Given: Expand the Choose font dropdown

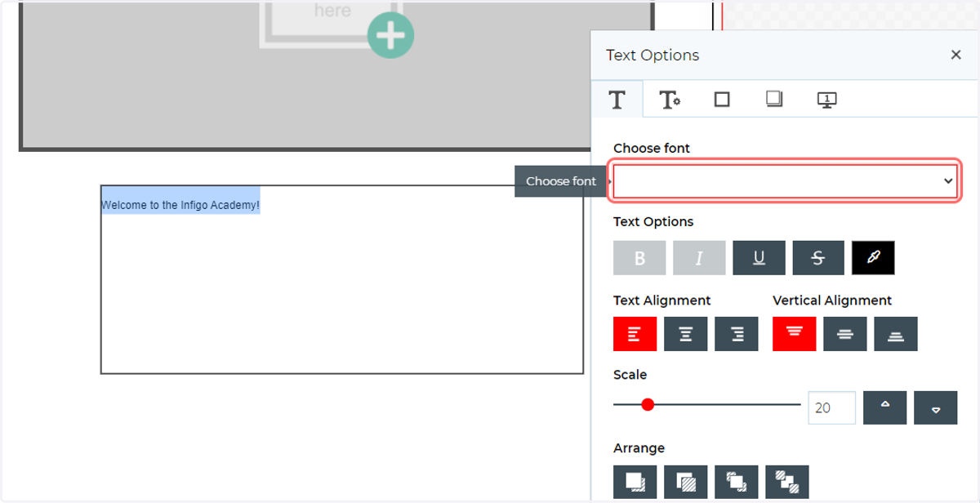Looking at the screenshot, I should pyautogui.click(x=786, y=181).
